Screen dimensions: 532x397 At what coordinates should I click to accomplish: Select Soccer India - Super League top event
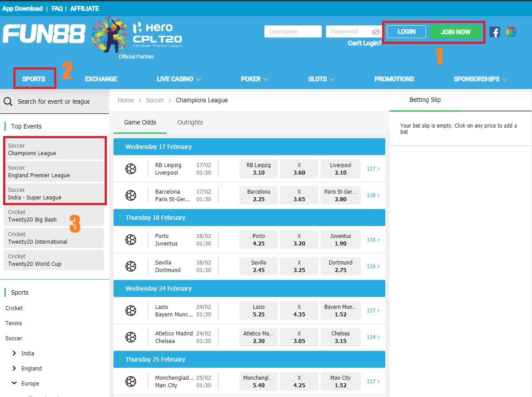click(x=54, y=194)
